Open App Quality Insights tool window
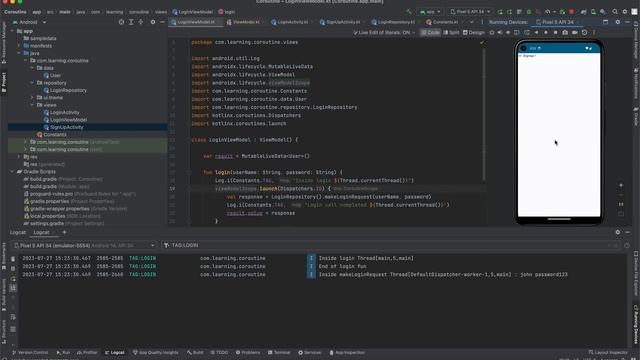 point(156,353)
